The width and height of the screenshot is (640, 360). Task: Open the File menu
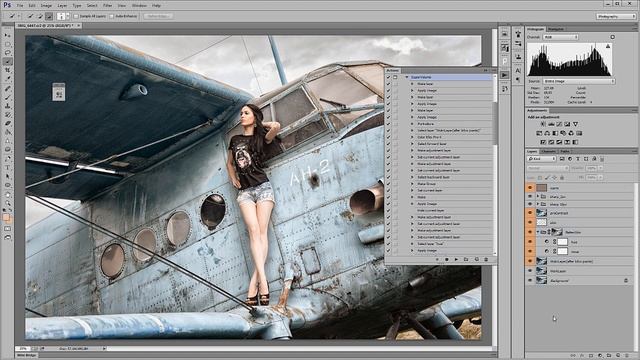[x=20, y=6]
